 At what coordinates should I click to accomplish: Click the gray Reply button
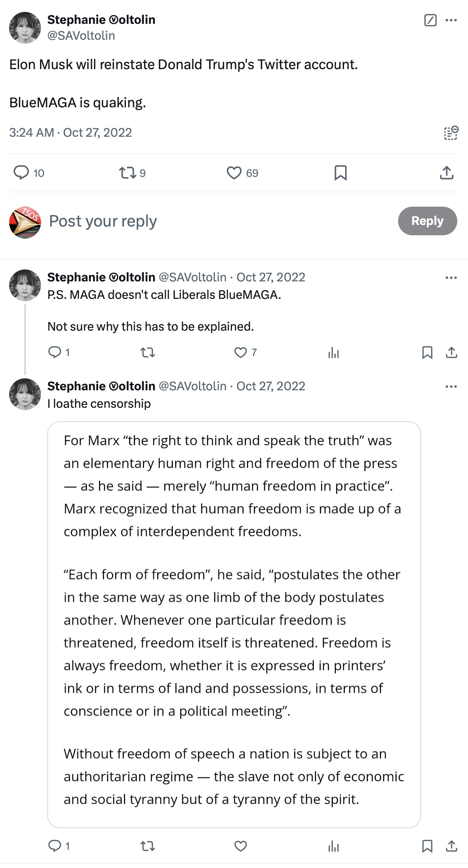point(427,221)
